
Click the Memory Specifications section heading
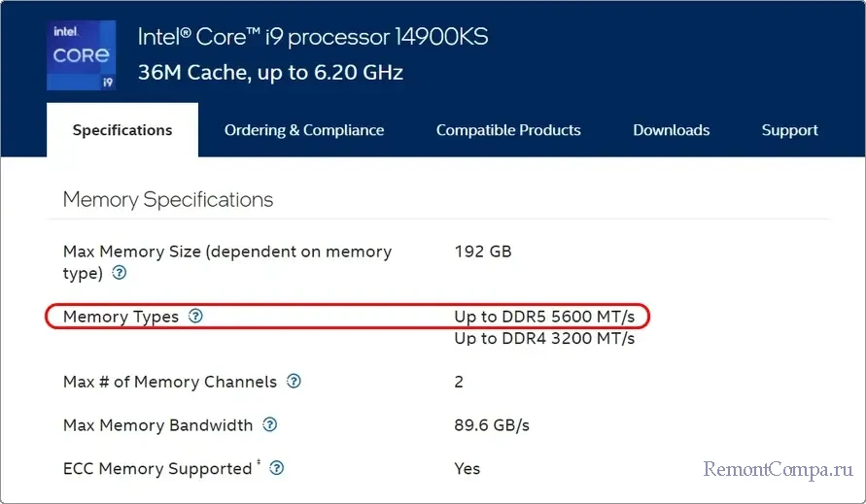(168, 200)
